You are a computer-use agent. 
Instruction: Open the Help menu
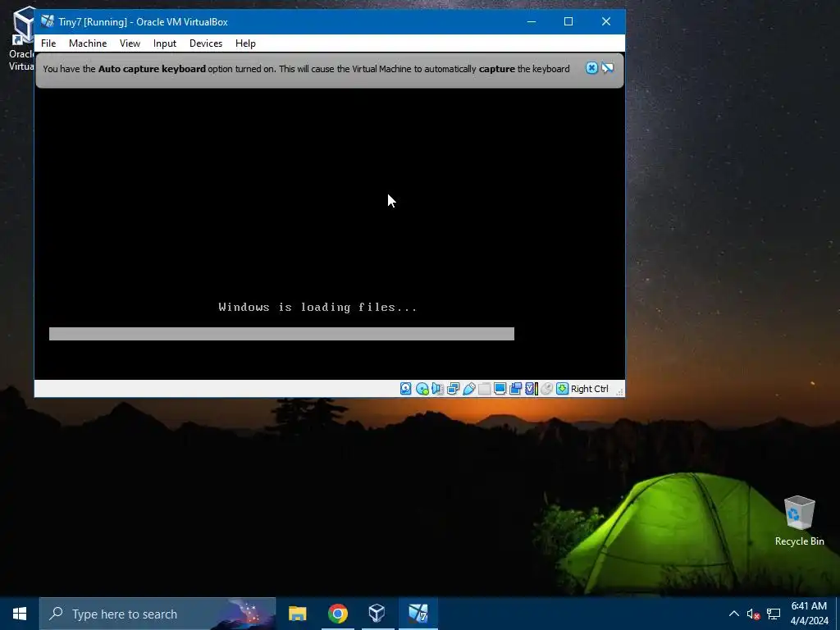coord(245,43)
